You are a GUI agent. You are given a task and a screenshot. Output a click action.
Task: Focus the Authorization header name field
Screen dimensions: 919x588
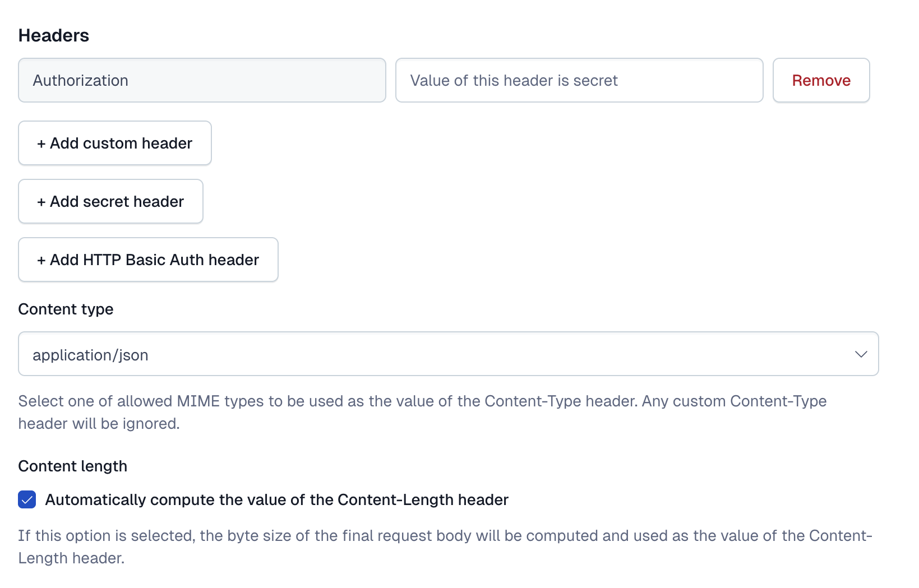pyautogui.click(x=202, y=80)
